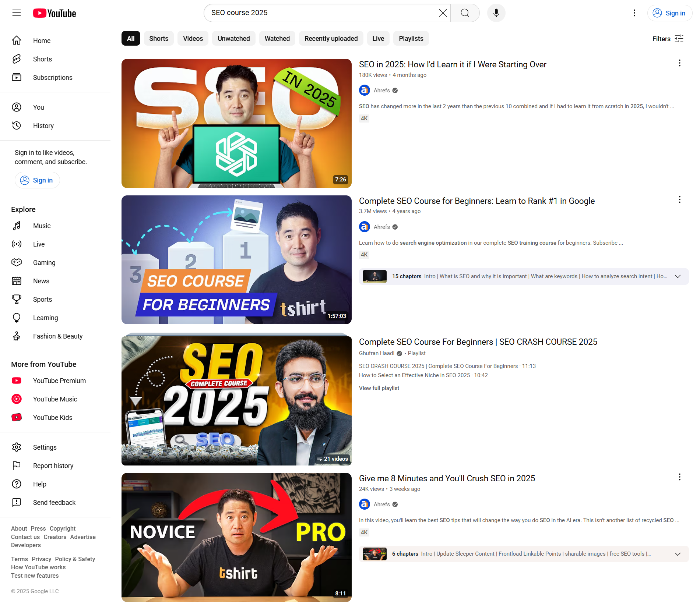Toggle the Recently uploaded filter chip

click(x=331, y=38)
